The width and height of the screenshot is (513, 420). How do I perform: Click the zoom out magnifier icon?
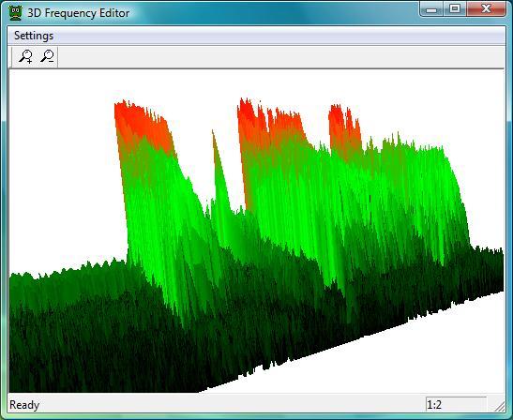pyautogui.click(x=47, y=56)
